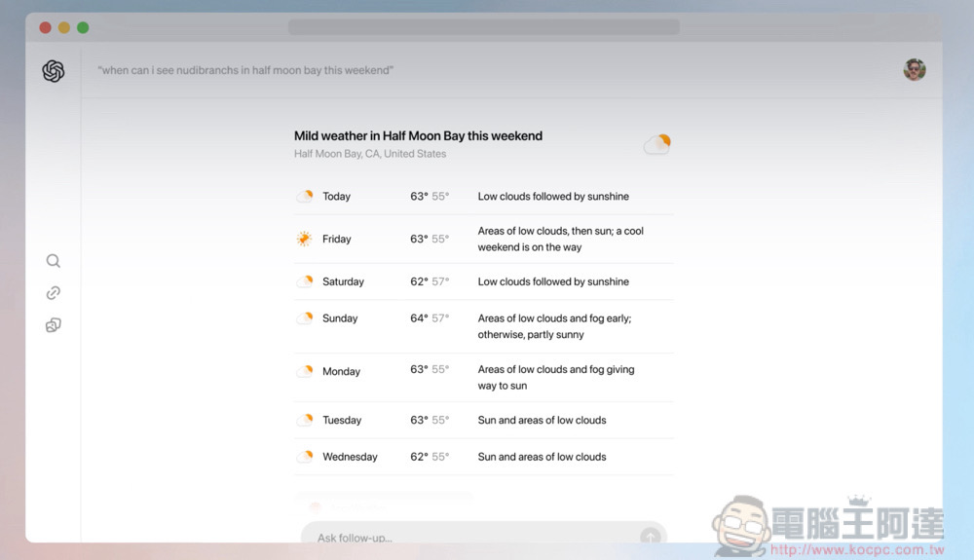
Task: Click Friday's sunny weather icon
Action: 305,239
